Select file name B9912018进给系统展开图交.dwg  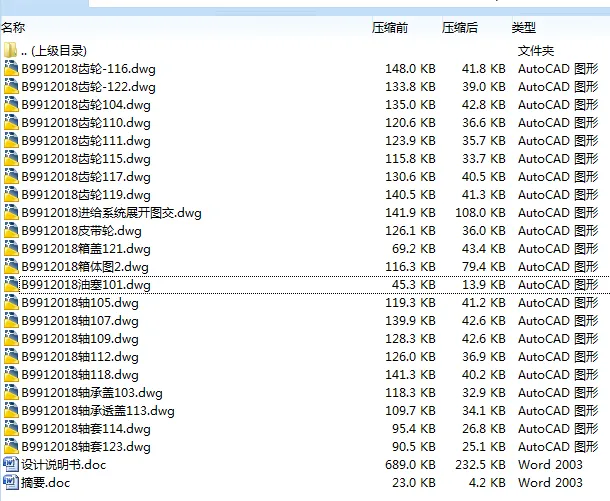(111, 213)
